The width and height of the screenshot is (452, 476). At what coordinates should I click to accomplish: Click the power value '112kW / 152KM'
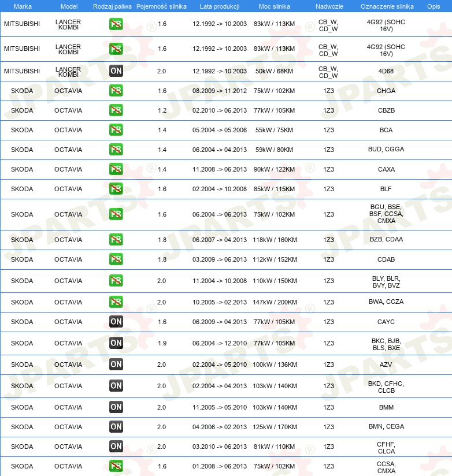tap(275, 259)
